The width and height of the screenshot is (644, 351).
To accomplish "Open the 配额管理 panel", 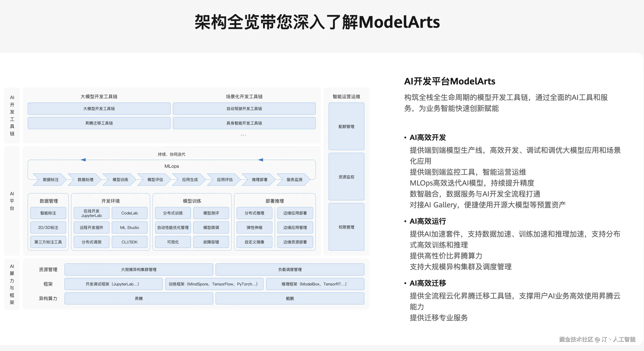I will (x=346, y=127).
